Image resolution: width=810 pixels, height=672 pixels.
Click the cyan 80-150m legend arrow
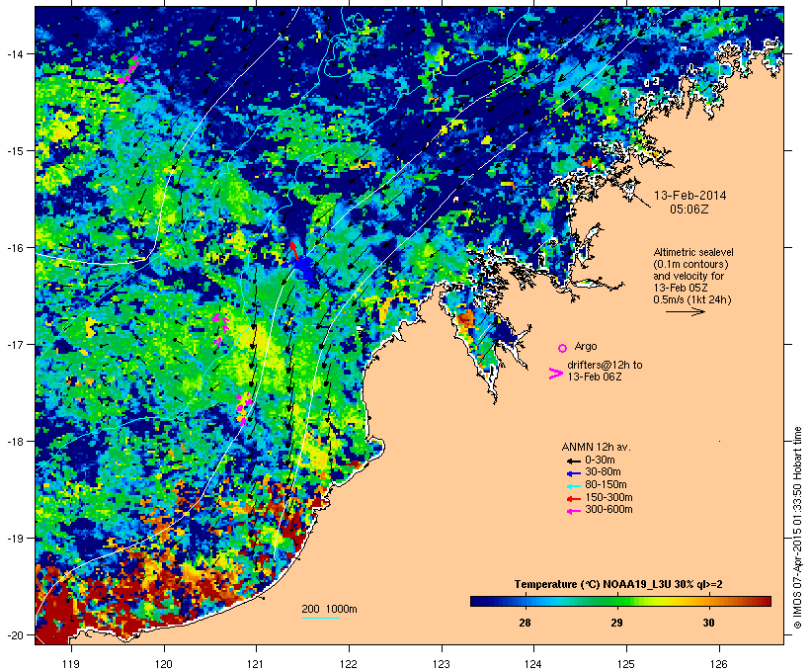pyautogui.click(x=573, y=486)
